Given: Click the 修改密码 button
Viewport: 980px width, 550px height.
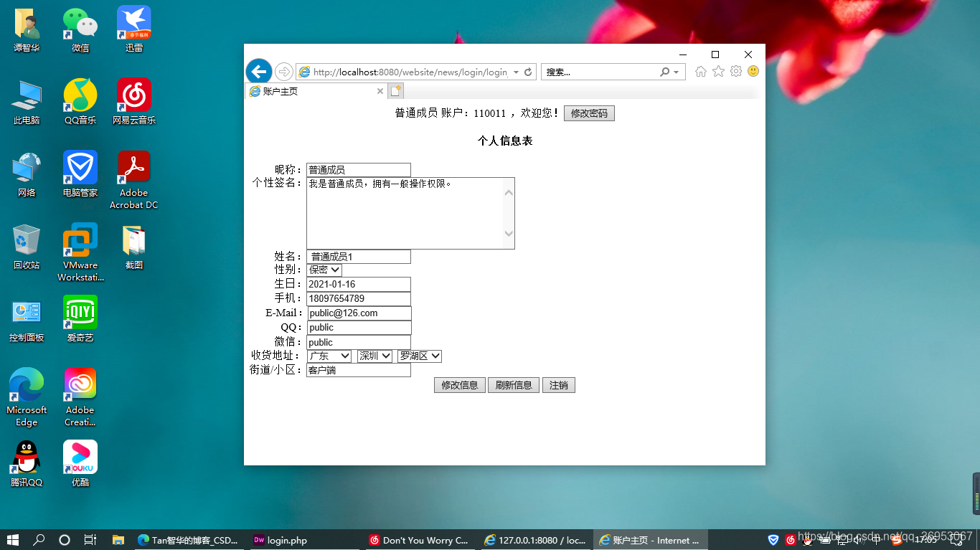Looking at the screenshot, I should pos(589,113).
